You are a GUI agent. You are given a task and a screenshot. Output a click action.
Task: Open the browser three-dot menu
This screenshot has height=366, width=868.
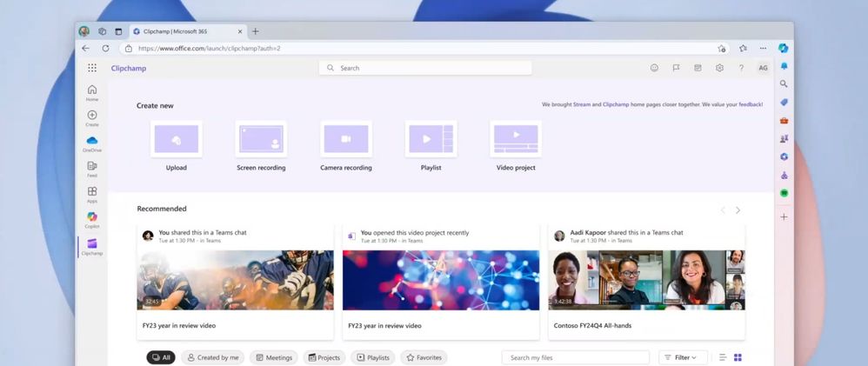pyautogui.click(x=764, y=48)
